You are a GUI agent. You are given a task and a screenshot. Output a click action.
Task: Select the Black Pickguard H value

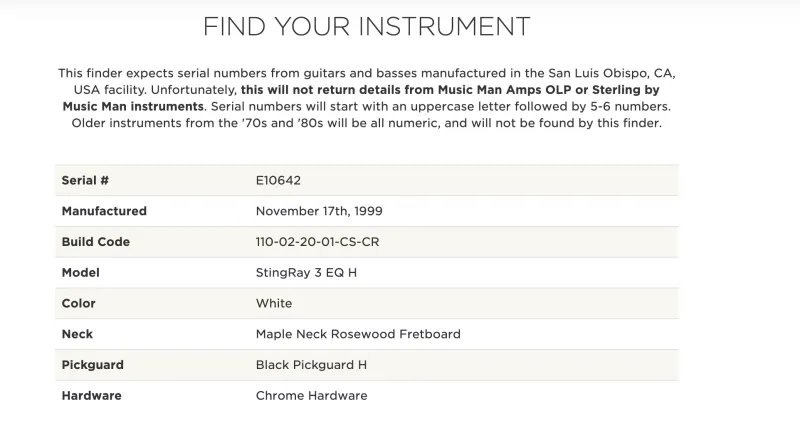(311, 365)
